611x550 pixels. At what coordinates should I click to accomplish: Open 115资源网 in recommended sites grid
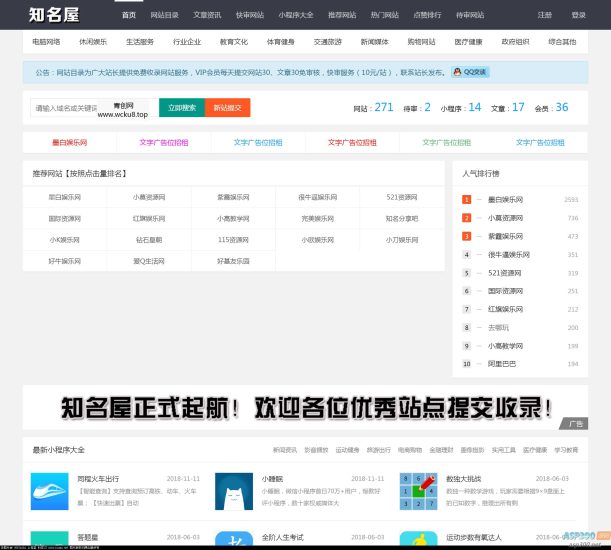(233, 240)
